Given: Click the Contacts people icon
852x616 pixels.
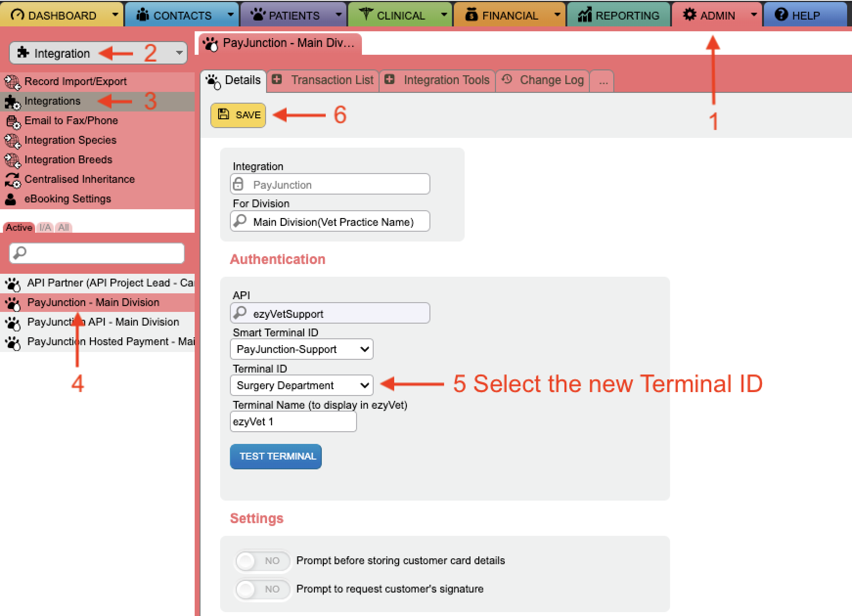Looking at the screenshot, I should coord(142,15).
